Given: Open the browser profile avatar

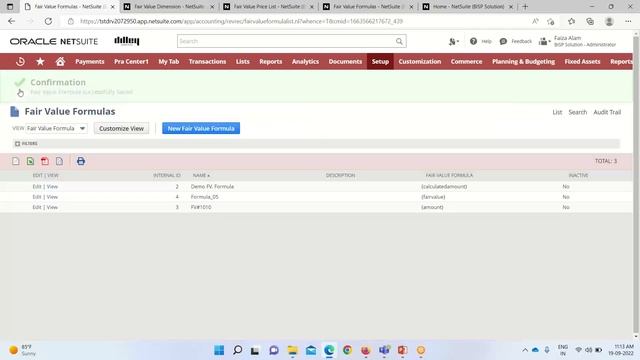Looking at the screenshot, I should (x=609, y=21).
